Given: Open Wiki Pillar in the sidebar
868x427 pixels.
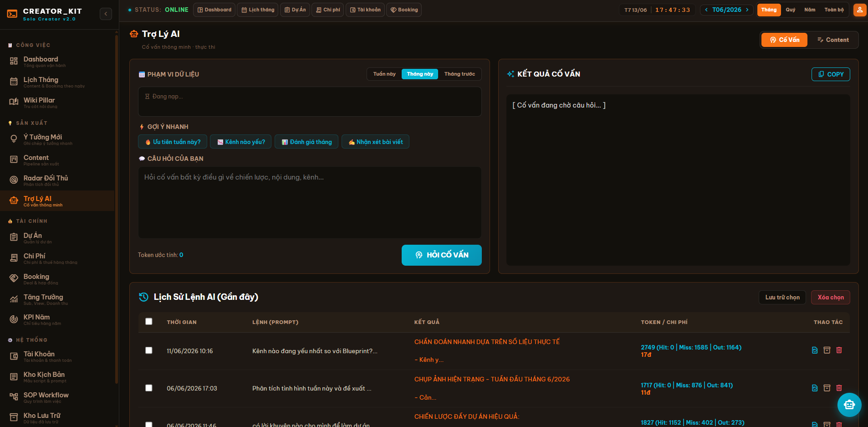Looking at the screenshot, I should (x=57, y=103).
